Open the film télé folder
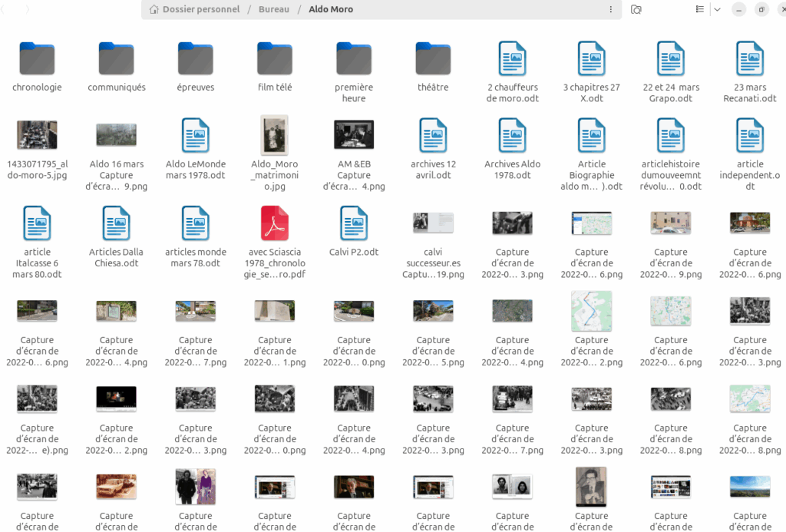 [275, 59]
